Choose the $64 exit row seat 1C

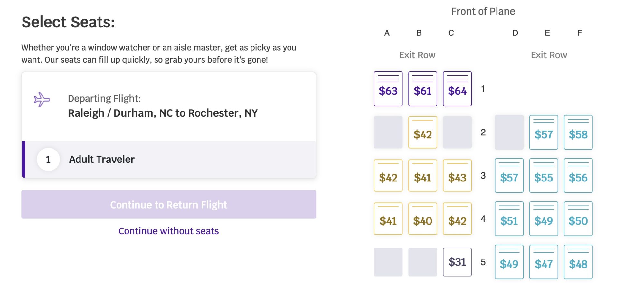pyautogui.click(x=457, y=89)
